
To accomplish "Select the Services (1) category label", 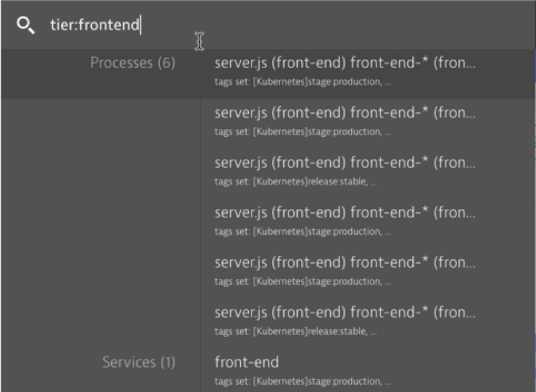I will pyautogui.click(x=138, y=362).
